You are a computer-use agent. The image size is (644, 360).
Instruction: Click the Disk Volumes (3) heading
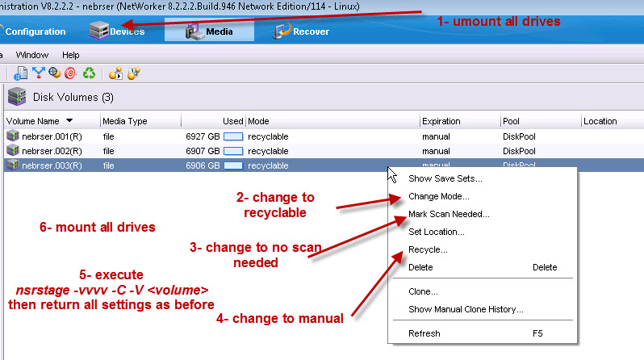[73, 98]
